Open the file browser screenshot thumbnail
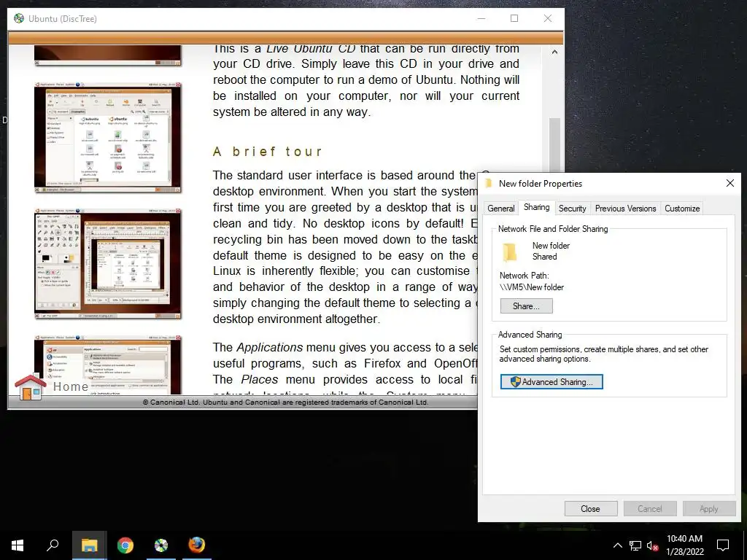 pos(108,137)
